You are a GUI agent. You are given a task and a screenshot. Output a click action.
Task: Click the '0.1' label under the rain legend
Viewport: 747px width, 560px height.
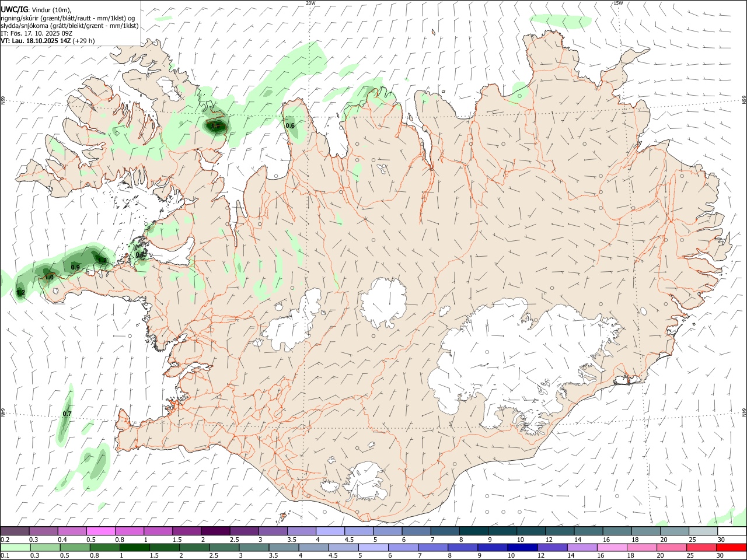[x=4, y=556]
